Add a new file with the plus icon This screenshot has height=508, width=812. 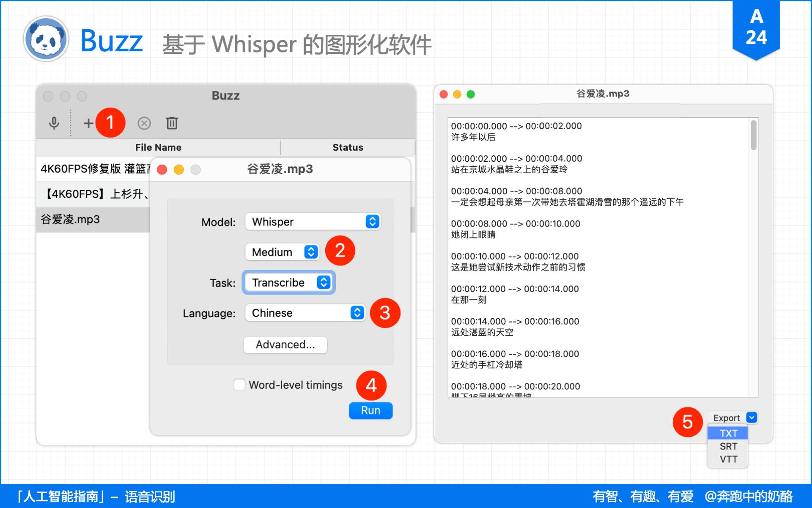coord(88,123)
